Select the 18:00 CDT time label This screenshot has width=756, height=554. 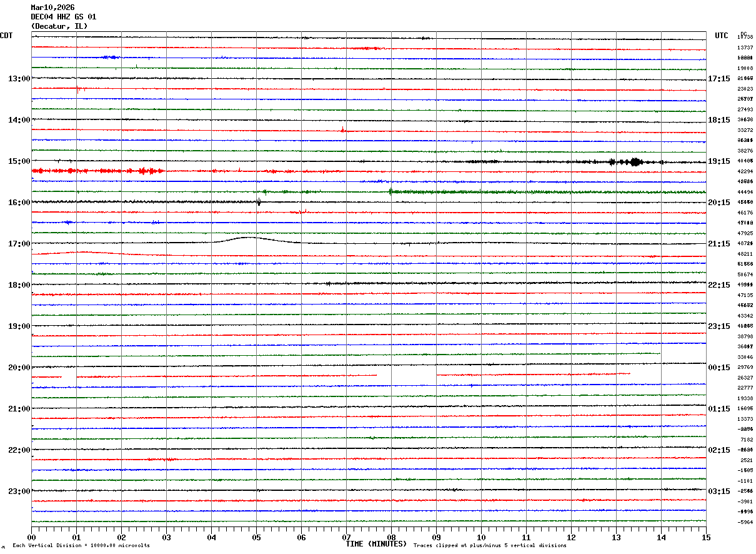(19, 285)
